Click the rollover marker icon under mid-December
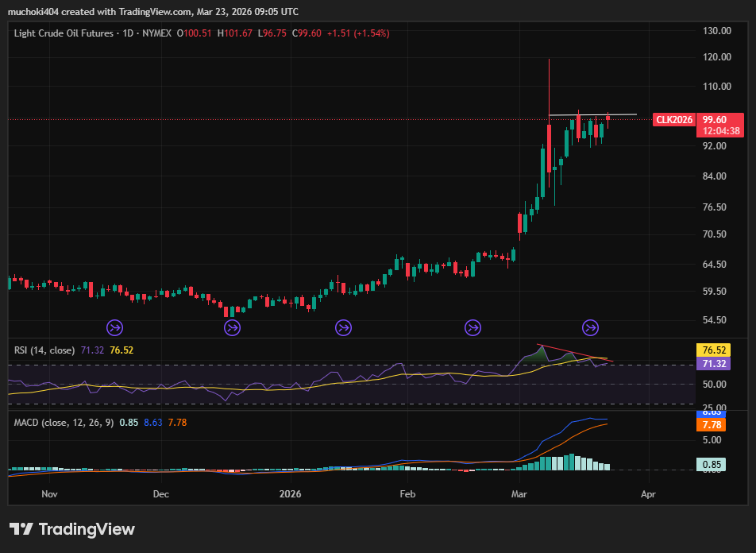The image size is (756, 553). (x=232, y=327)
